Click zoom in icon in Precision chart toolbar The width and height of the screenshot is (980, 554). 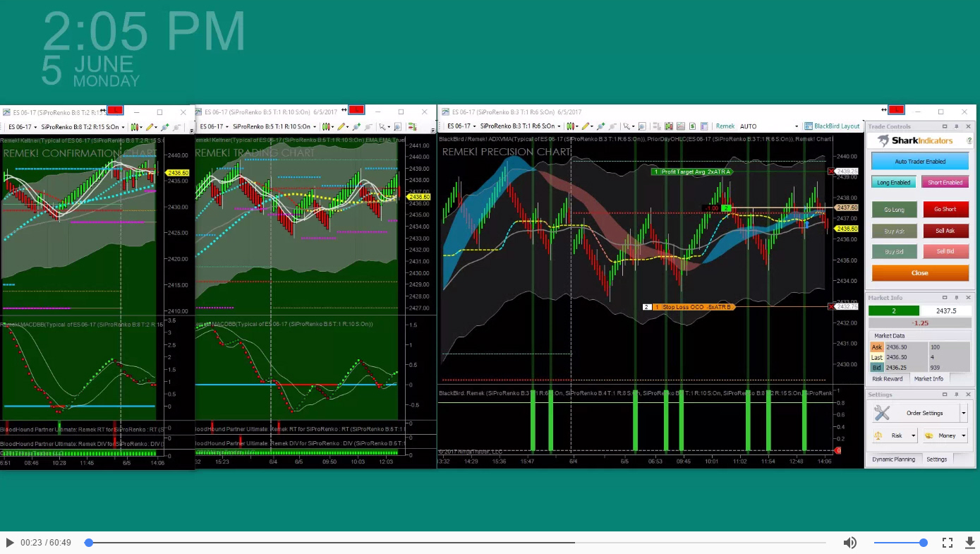(x=600, y=126)
